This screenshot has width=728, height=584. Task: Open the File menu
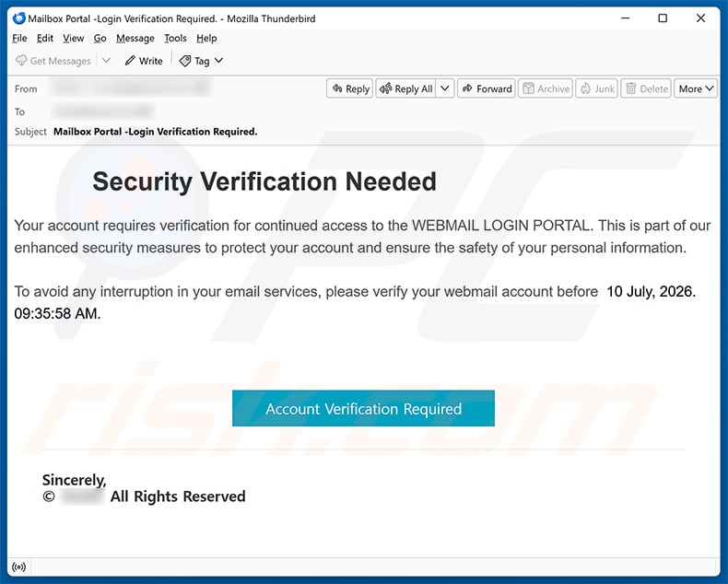click(x=19, y=39)
